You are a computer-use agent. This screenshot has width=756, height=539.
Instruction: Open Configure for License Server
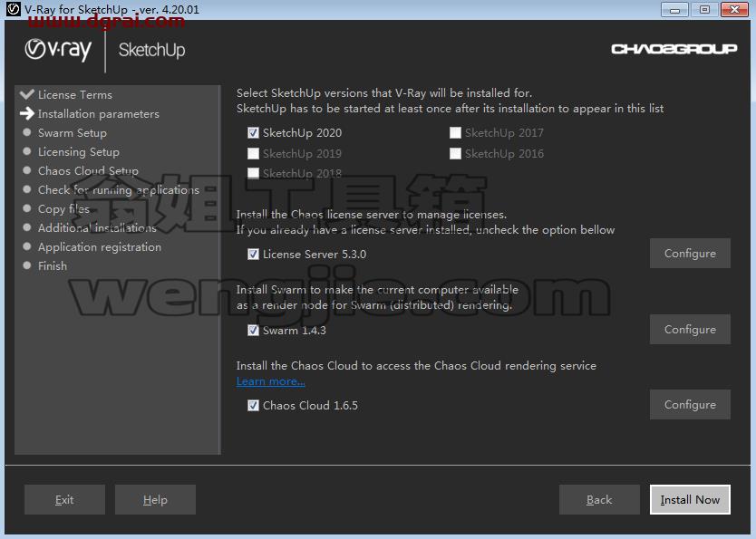[x=690, y=253]
